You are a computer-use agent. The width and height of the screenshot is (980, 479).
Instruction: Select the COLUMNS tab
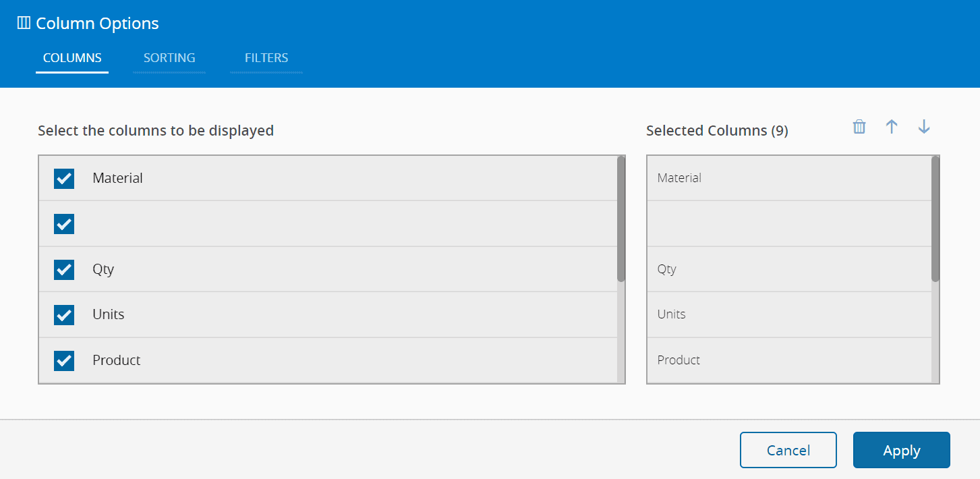click(x=71, y=58)
